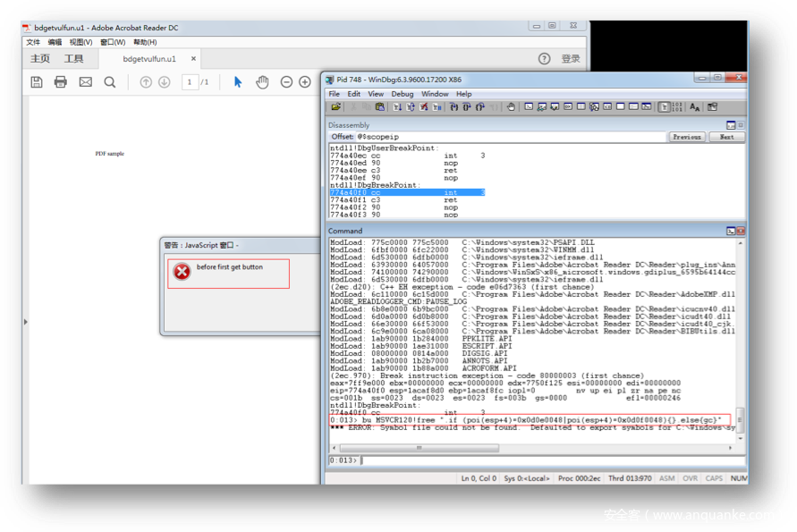Open the 帮助(H) menu in Acrobat Reader
Viewport: 797px width, 532px height.
tap(146, 42)
